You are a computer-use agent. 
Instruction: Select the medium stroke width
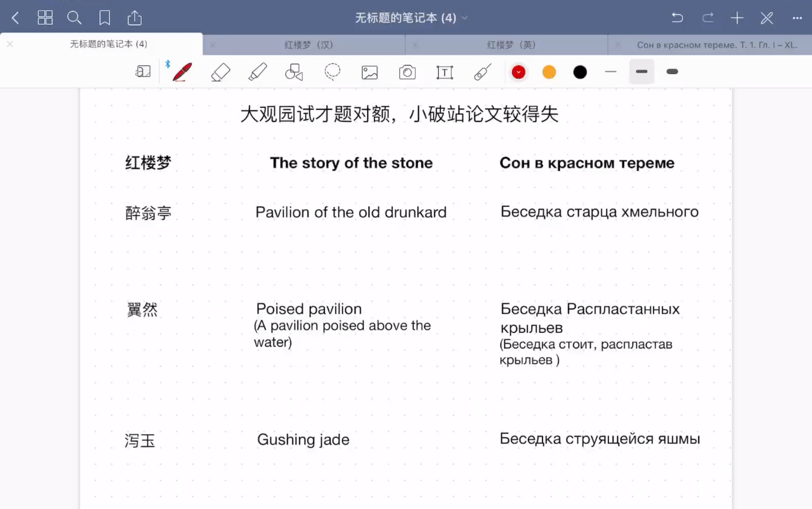(641, 72)
